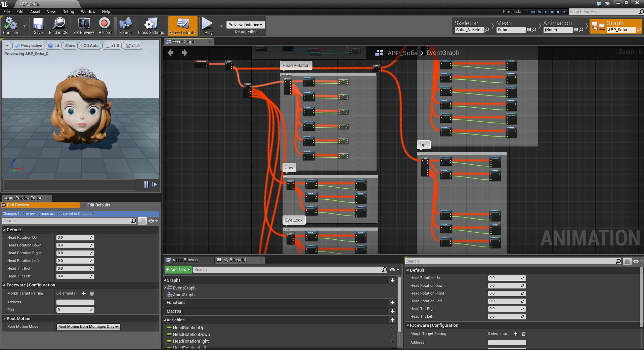Click the Port value field
The image size is (644, 350).
pyautogui.click(x=75, y=310)
